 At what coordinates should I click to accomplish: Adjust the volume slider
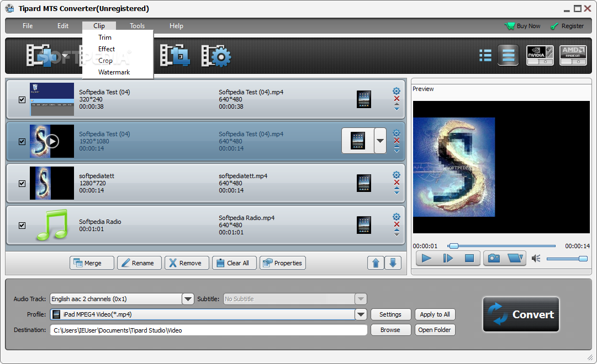567,259
